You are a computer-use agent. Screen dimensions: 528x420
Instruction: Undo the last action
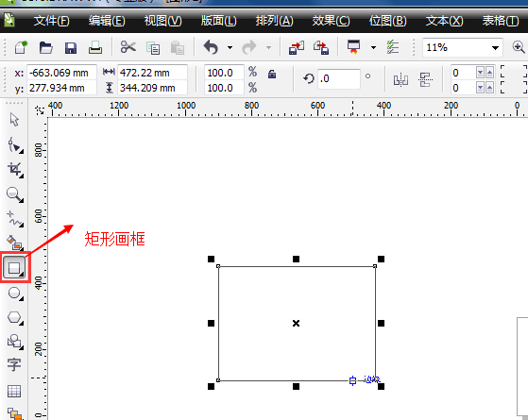[x=212, y=47]
